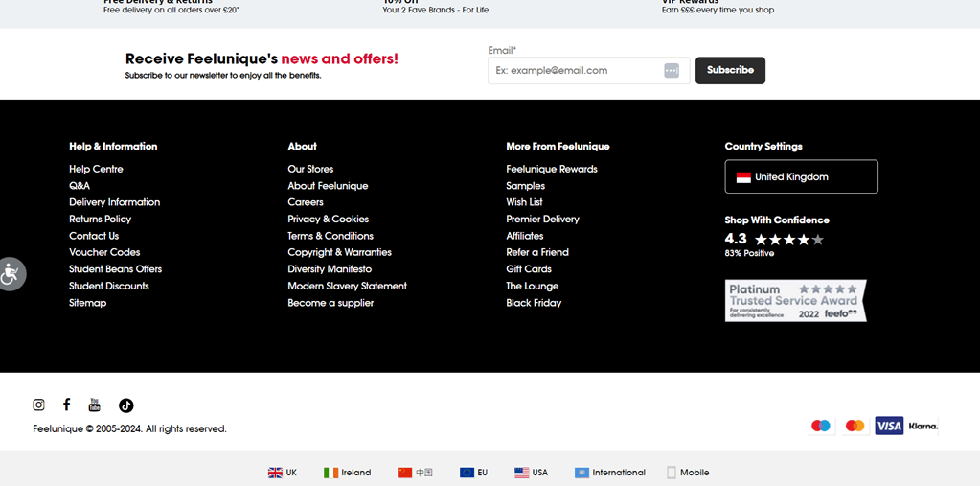
Task: Open Refer a Friend
Action: point(537,252)
